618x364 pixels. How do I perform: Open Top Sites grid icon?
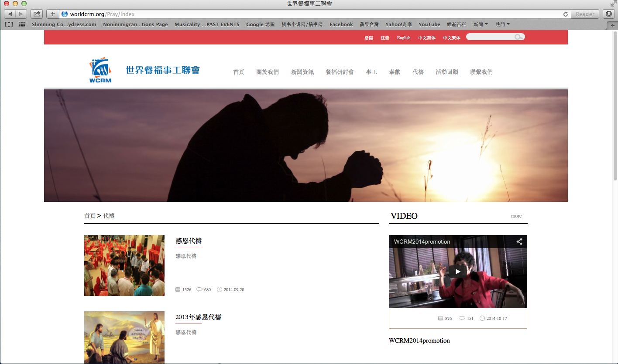pyautogui.click(x=22, y=24)
